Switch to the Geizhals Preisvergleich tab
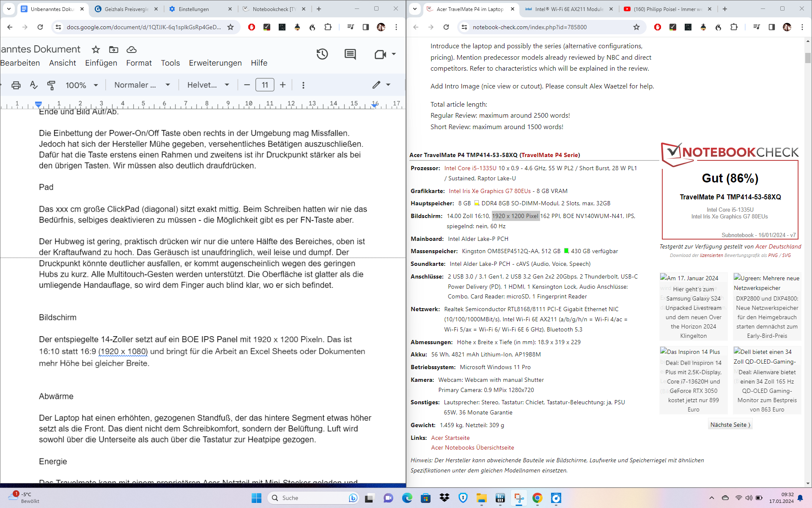The width and height of the screenshot is (812, 508). [126, 9]
